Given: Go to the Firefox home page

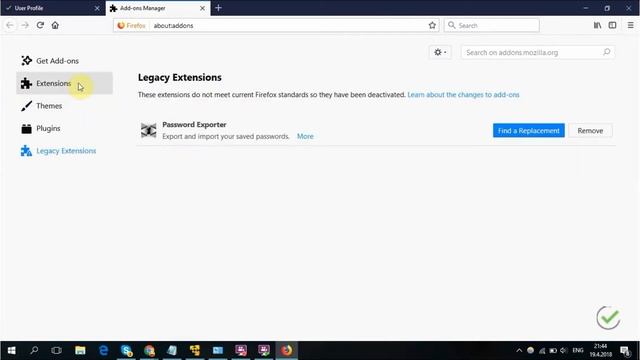Looking at the screenshot, I should (x=55, y=25).
